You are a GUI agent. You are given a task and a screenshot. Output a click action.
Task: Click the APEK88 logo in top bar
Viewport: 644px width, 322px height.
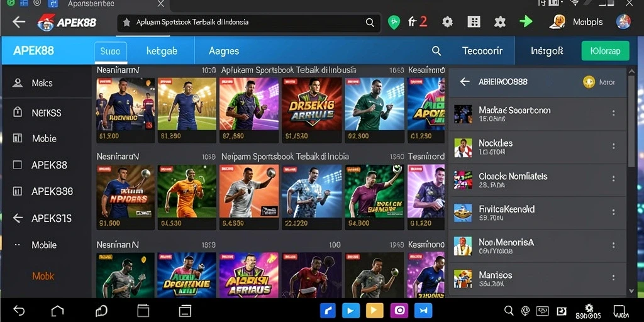click(67, 22)
